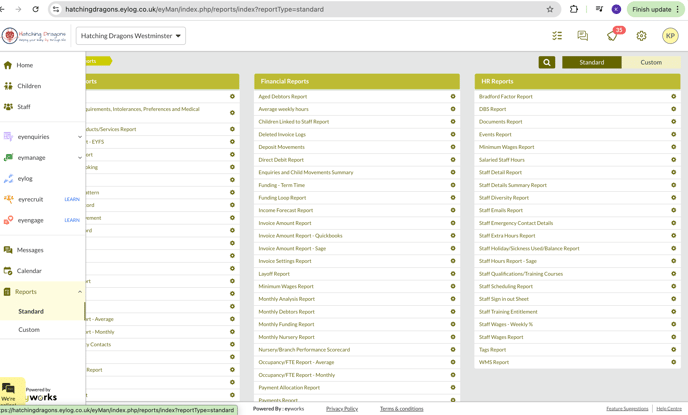Screen dimensions: 688x415
Task: Click gear icon for Aged Debtors Report
Action: (x=453, y=97)
